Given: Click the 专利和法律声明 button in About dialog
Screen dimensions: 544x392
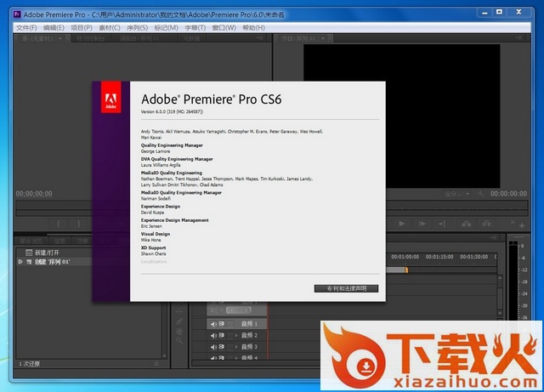Looking at the screenshot, I should pyautogui.click(x=346, y=288).
